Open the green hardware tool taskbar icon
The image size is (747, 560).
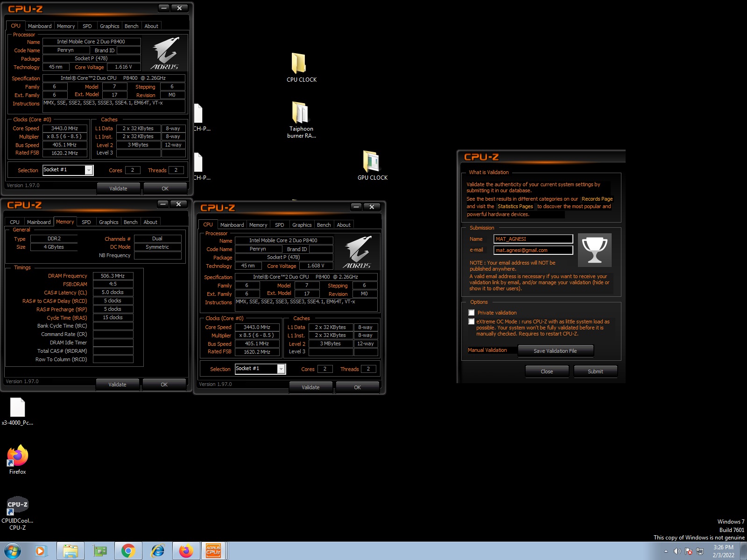point(99,551)
